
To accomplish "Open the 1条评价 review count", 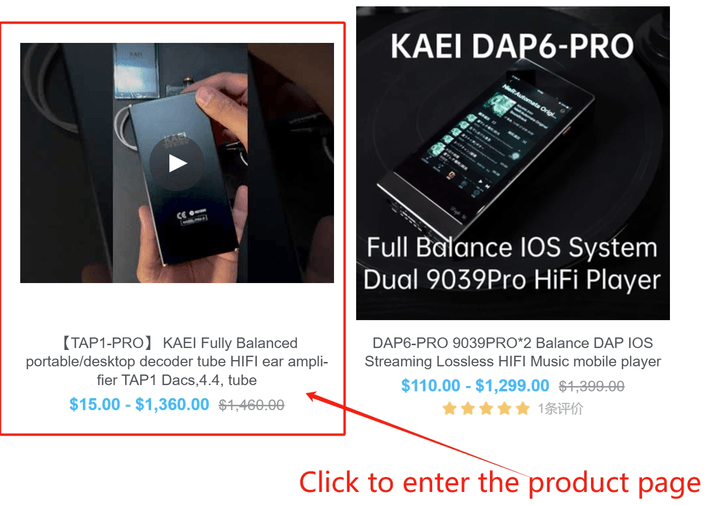I will click(x=561, y=409).
